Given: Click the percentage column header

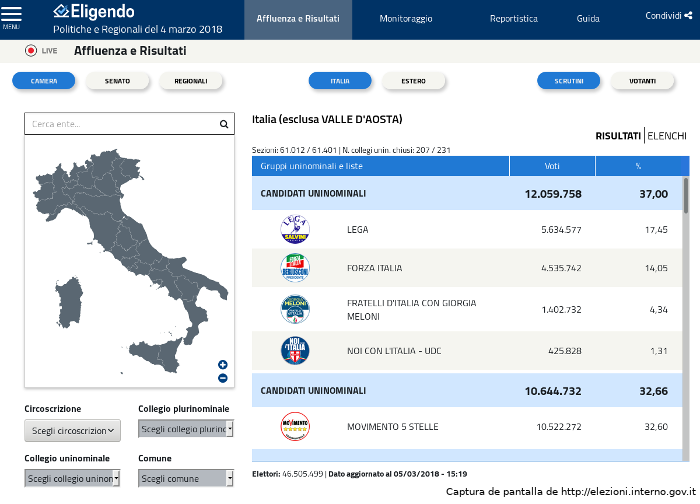Looking at the screenshot, I should [x=638, y=166].
